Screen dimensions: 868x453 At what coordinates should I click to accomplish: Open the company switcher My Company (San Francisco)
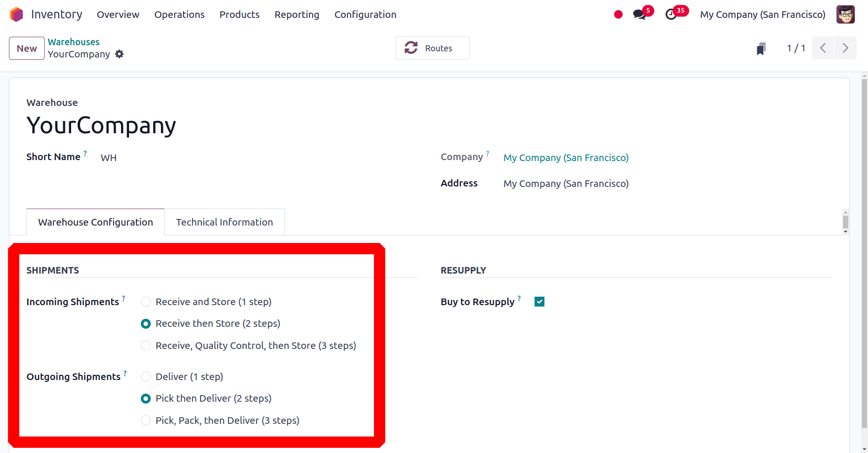click(763, 15)
